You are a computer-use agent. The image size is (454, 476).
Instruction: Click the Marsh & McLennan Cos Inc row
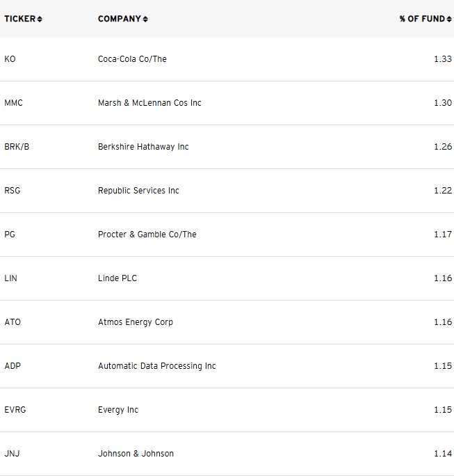click(227, 103)
